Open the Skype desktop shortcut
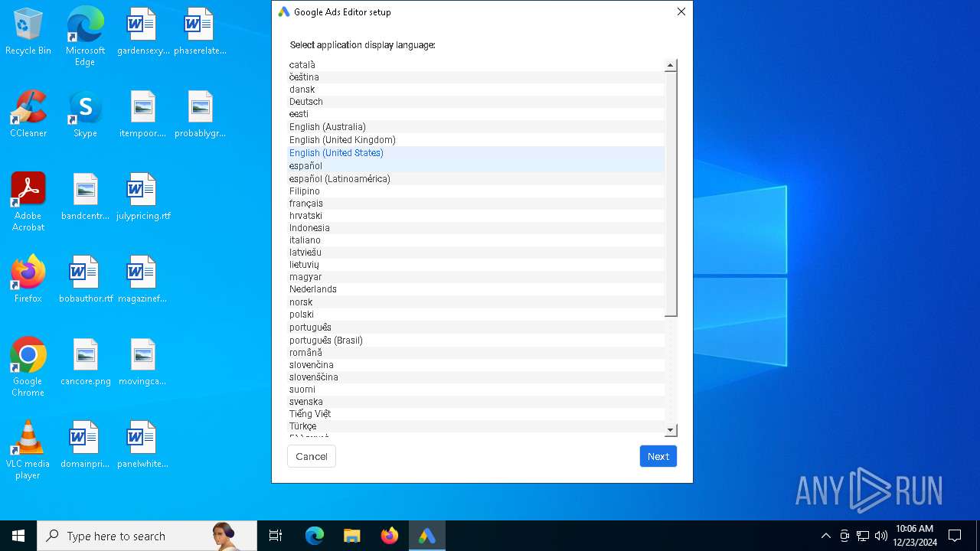This screenshot has width=980, height=551. [85, 115]
